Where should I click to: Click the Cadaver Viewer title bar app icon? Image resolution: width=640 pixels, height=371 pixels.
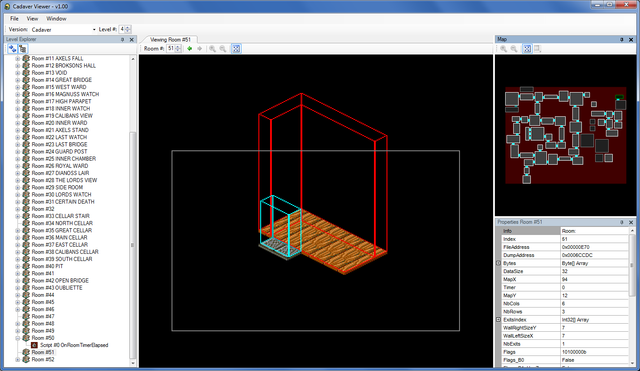click(x=7, y=7)
